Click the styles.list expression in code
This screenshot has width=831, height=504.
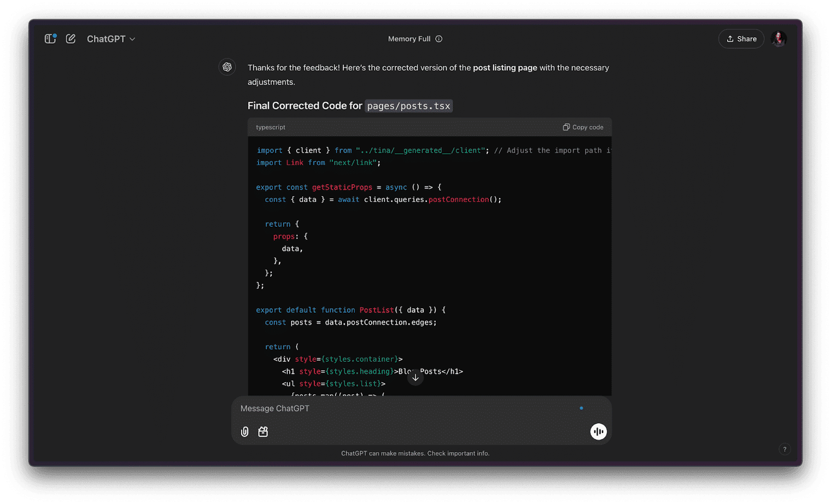(x=353, y=384)
